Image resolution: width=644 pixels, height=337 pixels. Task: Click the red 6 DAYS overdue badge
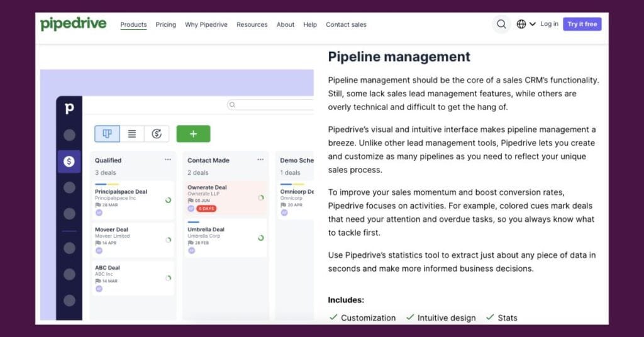[x=206, y=209]
